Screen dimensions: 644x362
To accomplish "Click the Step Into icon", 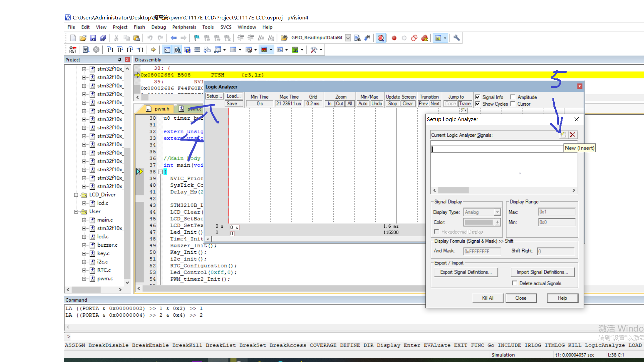I will point(110,50).
